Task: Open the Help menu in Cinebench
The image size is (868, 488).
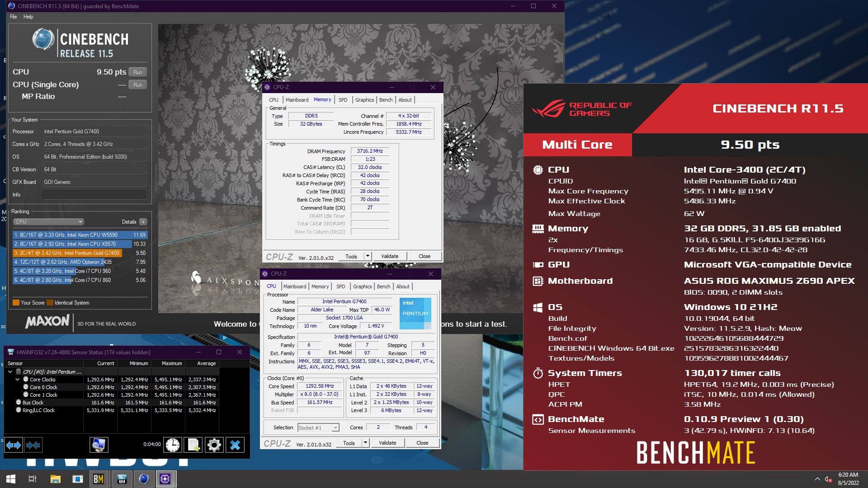Action: tap(28, 17)
